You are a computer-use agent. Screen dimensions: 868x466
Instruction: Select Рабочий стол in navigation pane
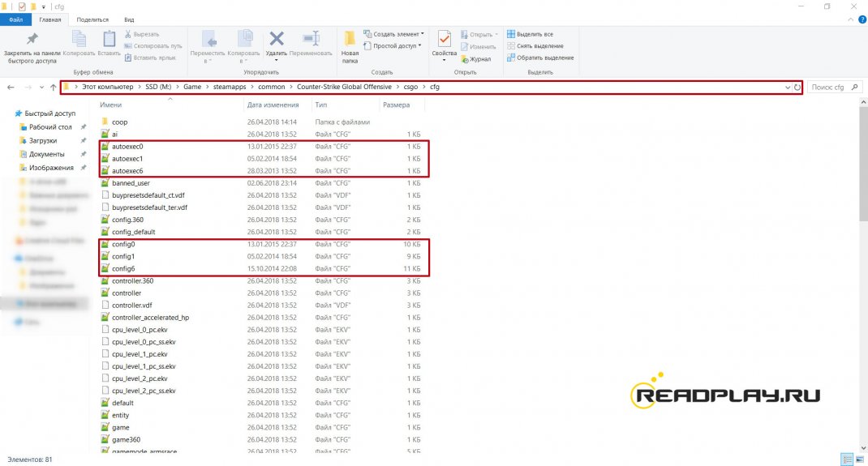[x=50, y=126]
